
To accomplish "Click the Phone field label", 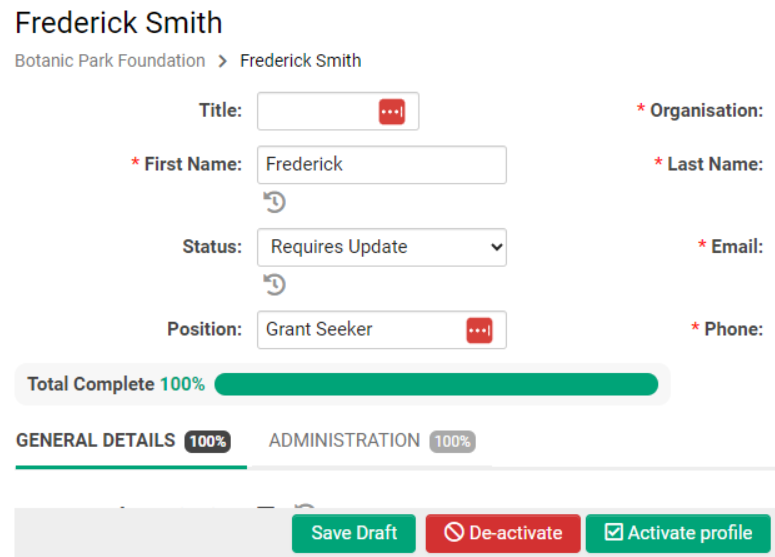I will pyautogui.click(x=733, y=329).
